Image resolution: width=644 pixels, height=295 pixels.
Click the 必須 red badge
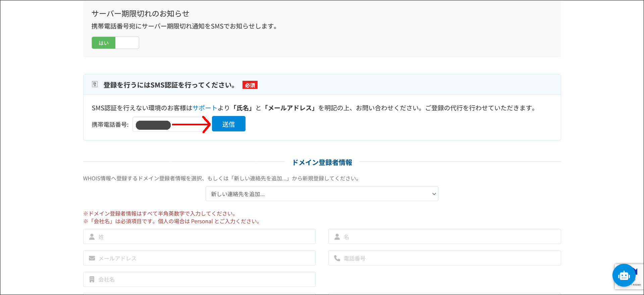pos(250,85)
